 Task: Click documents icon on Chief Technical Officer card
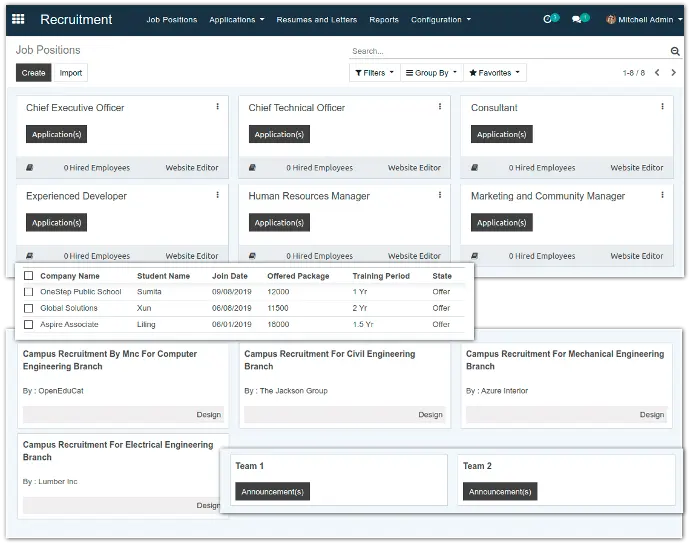point(252,168)
